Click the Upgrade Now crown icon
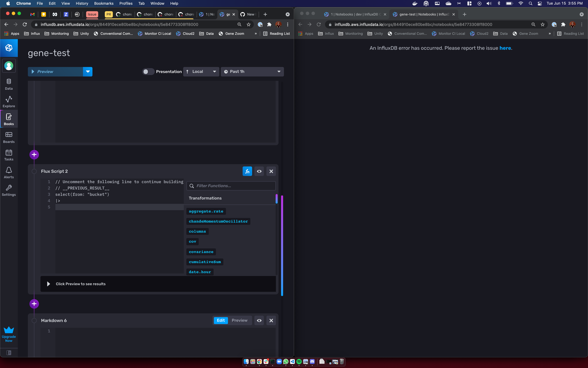588x368 pixels. point(9,330)
